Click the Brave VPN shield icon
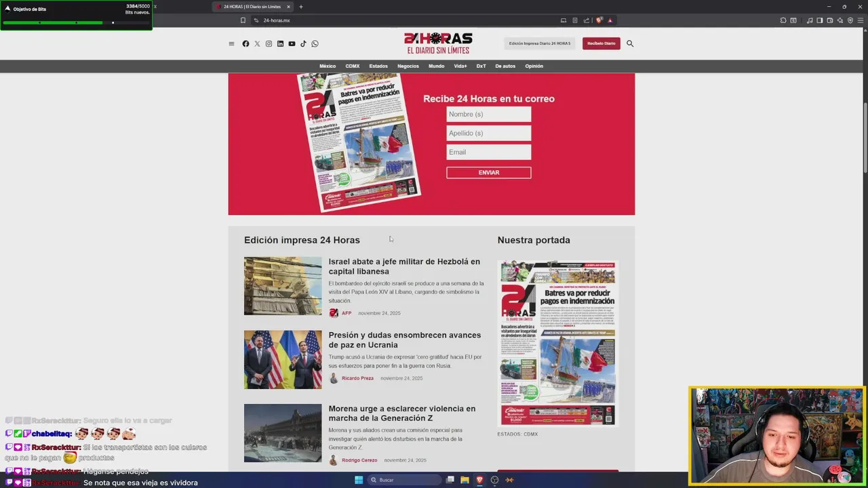The height and width of the screenshot is (488, 868). pyautogui.click(x=850, y=20)
